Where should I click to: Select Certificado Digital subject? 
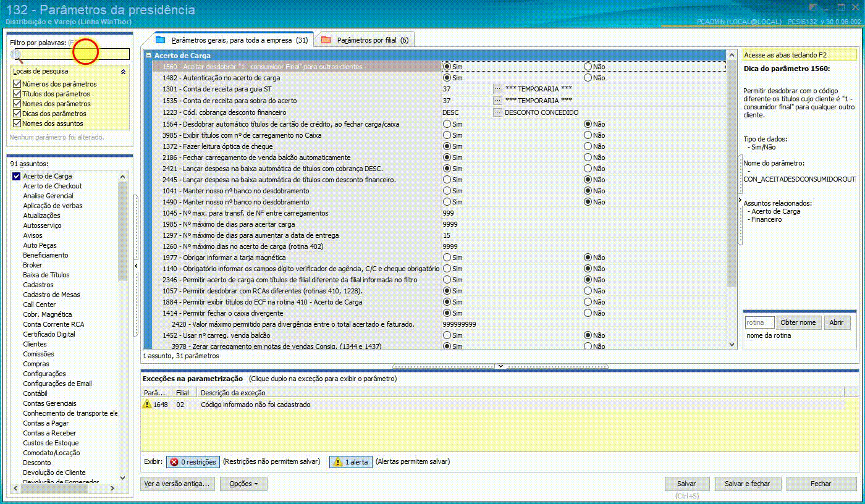click(x=49, y=334)
